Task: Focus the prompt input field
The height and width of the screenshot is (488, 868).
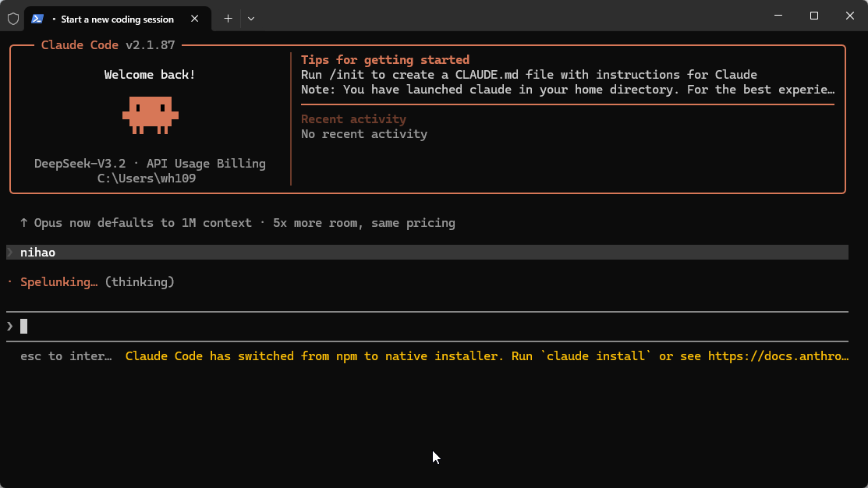Action: click(x=427, y=327)
